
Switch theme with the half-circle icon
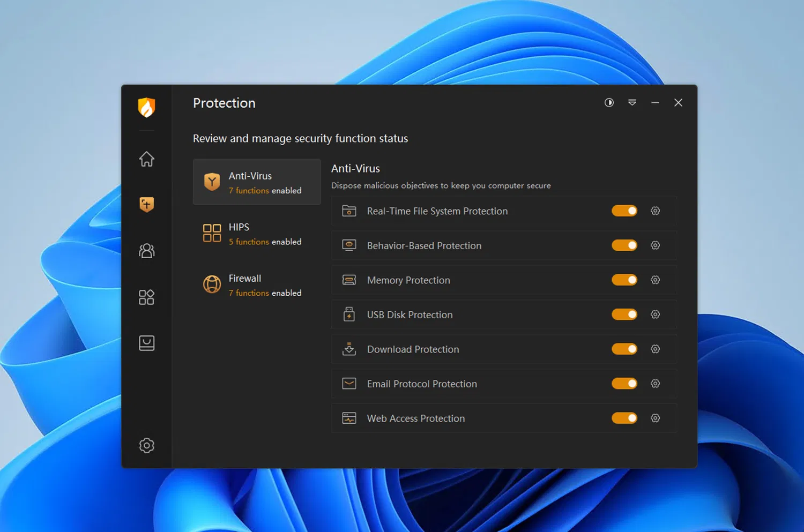coord(609,102)
